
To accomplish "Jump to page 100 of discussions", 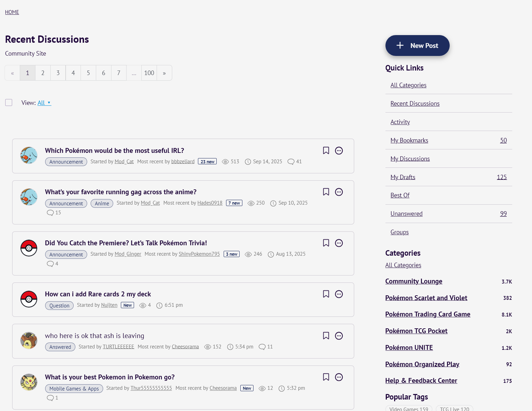I will pyautogui.click(x=149, y=73).
